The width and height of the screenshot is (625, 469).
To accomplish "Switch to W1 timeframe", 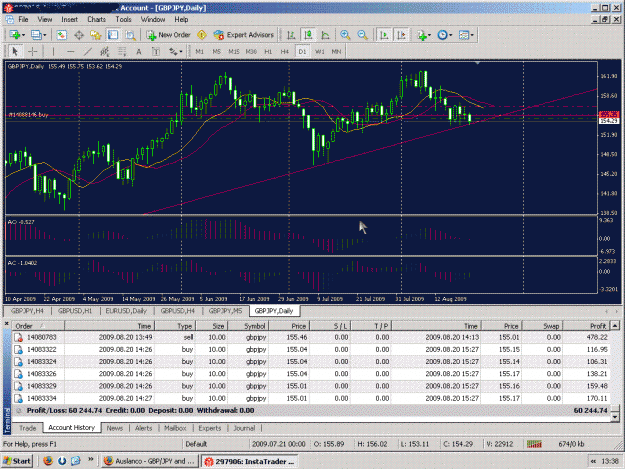I will (320, 51).
